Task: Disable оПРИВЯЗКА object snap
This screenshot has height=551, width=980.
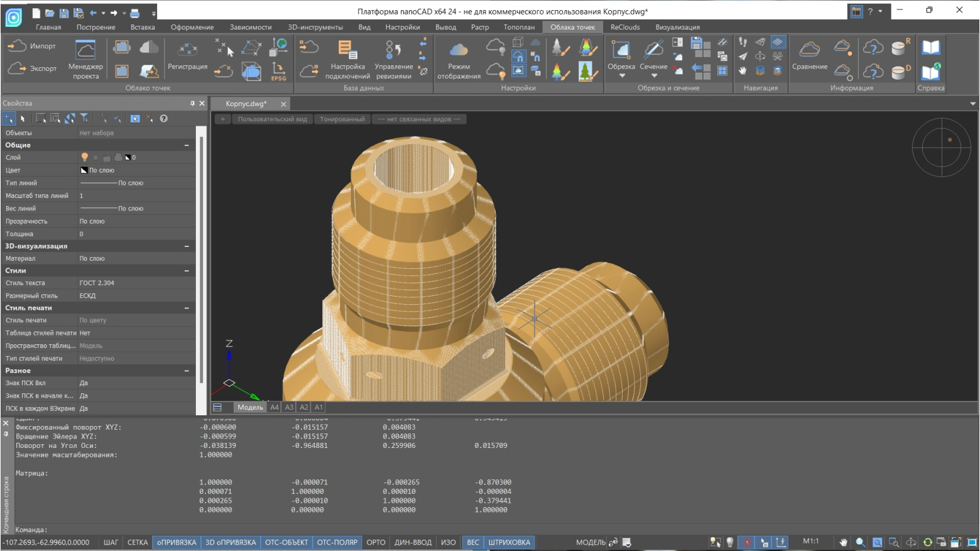Action: click(x=177, y=542)
